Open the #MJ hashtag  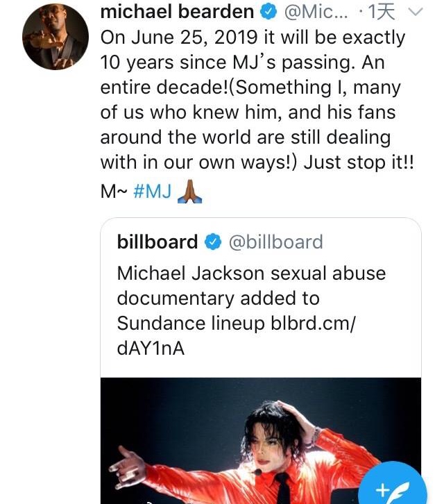click(x=153, y=191)
